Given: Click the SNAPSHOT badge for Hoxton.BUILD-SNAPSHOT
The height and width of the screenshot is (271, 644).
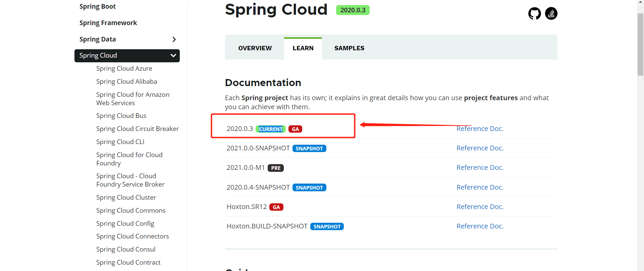Looking at the screenshot, I should 327,226.
